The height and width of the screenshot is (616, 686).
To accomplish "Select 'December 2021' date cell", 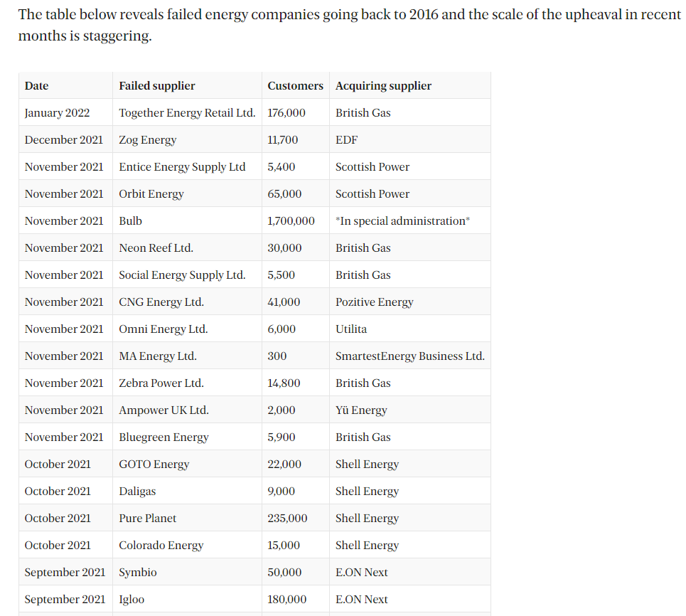I will pyautogui.click(x=64, y=139).
